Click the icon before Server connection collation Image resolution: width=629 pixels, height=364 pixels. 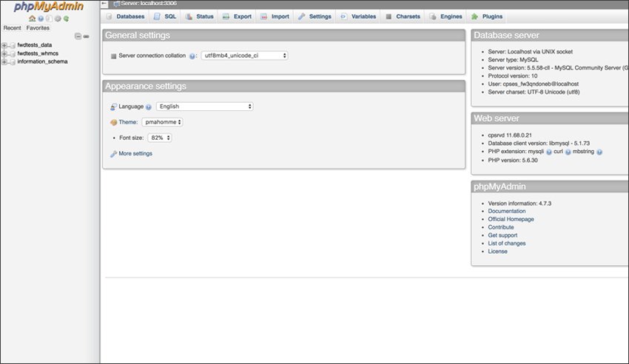[113, 56]
